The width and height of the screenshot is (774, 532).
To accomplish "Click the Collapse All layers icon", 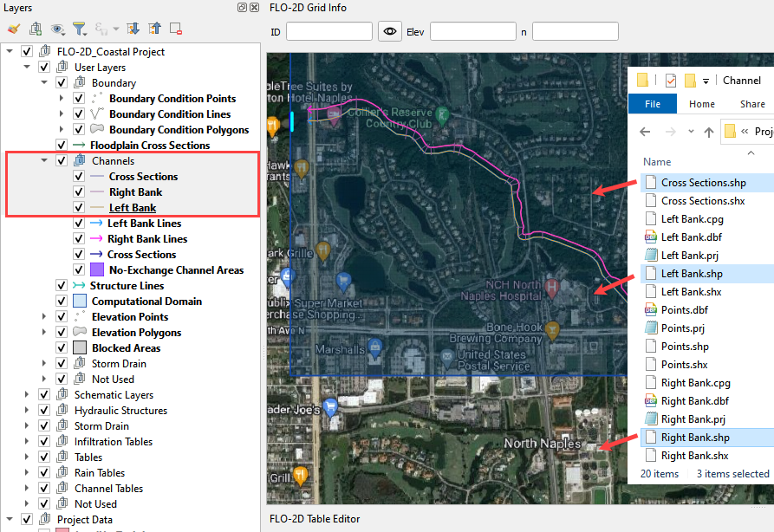I will (x=154, y=29).
